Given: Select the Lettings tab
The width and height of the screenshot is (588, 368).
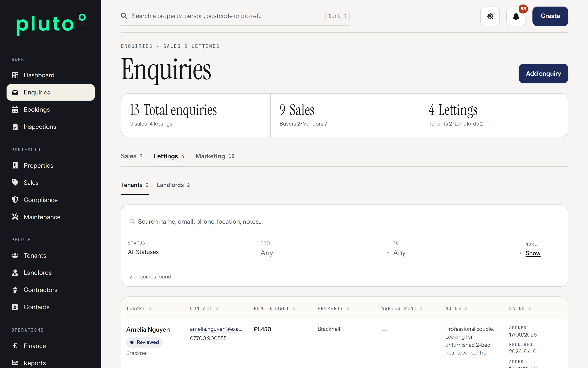Looking at the screenshot, I should coord(169,156).
